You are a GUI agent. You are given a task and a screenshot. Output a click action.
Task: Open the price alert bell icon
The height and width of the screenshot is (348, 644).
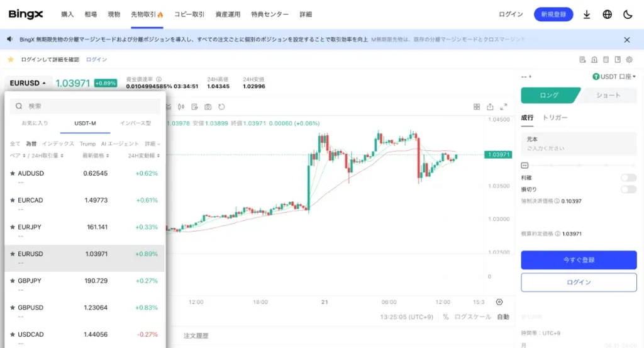594,60
